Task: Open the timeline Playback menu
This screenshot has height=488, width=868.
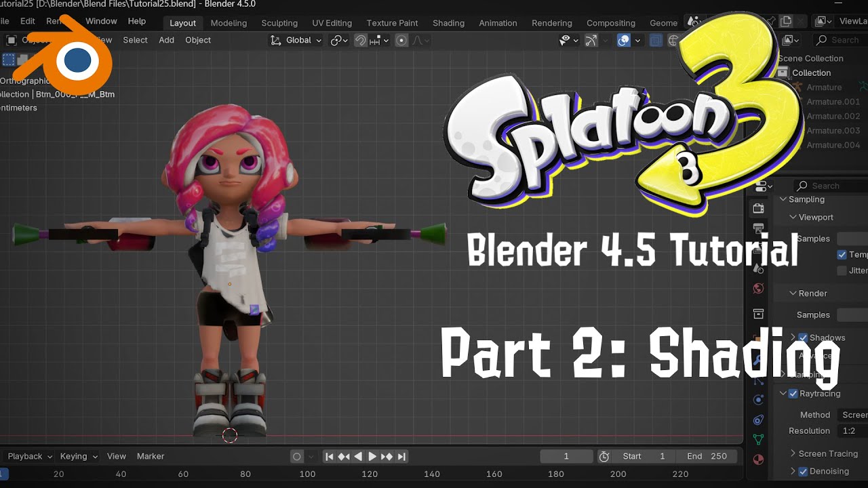Action: coord(29,456)
